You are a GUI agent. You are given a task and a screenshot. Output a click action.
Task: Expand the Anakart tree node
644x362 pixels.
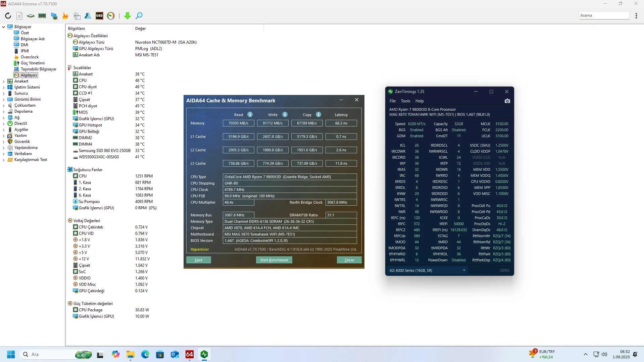(x=4, y=81)
